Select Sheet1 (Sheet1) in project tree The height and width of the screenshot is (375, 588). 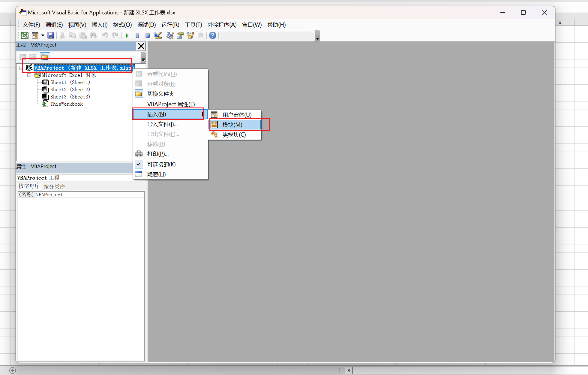(70, 82)
